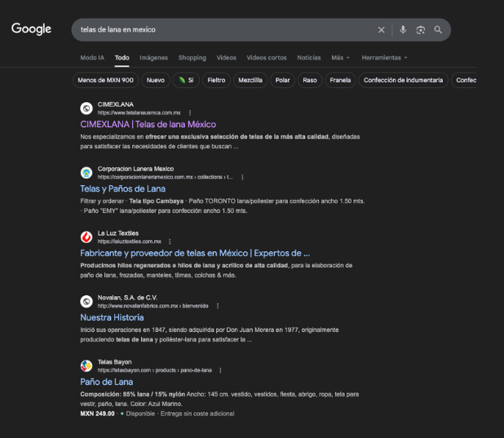This screenshot has width=504, height=438.
Task: Click the Telas Bayon favicon
Action: 86,365
